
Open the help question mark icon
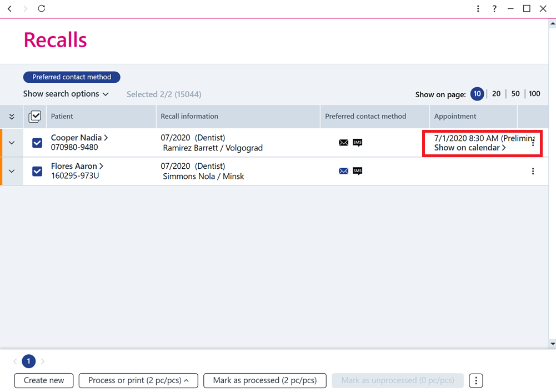click(494, 8)
